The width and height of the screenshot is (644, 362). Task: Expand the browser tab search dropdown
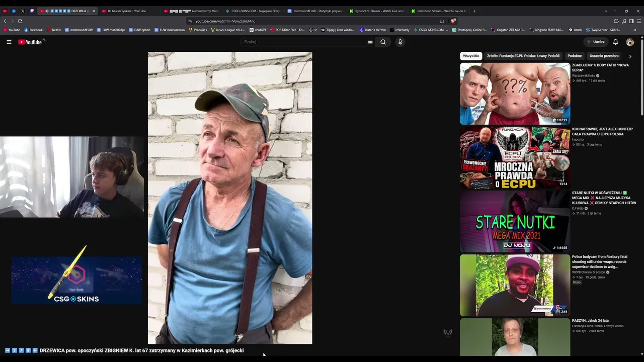point(606,11)
